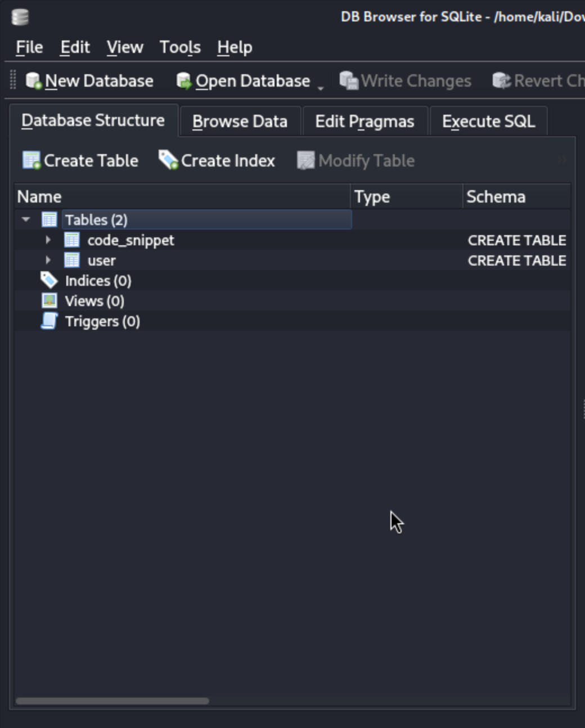Open the Open Database dropdown arrow
This screenshot has width=585, height=728.
(x=321, y=87)
